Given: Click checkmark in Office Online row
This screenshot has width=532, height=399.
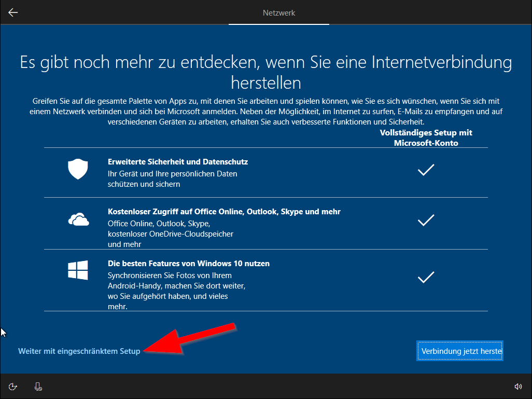Looking at the screenshot, I should click(x=426, y=220).
